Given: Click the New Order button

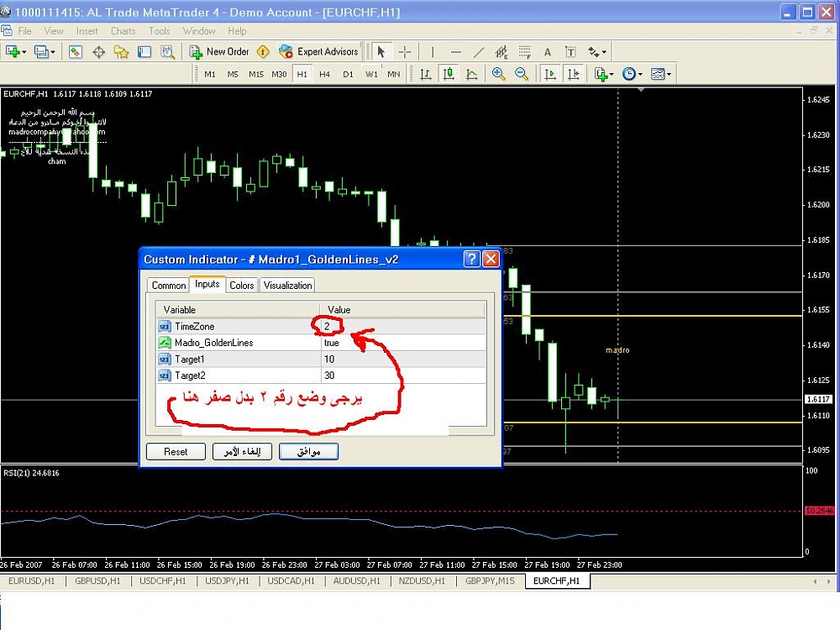Looking at the screenshot, I should coord(220,52).
